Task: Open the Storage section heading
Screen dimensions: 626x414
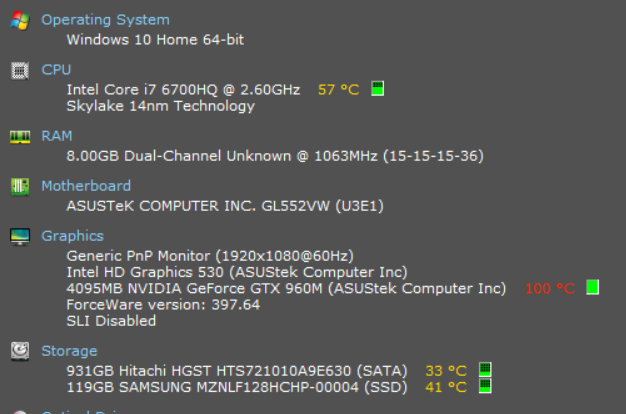Action: click(69, 351)
